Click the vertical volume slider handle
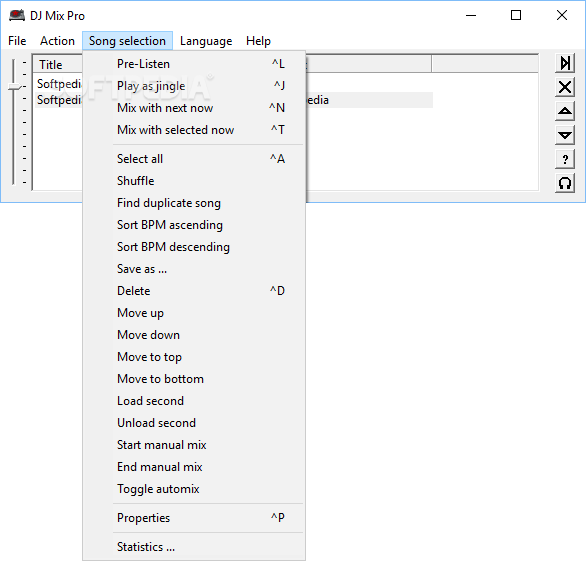The image size is (586, 561). click(x=15, y=87)
